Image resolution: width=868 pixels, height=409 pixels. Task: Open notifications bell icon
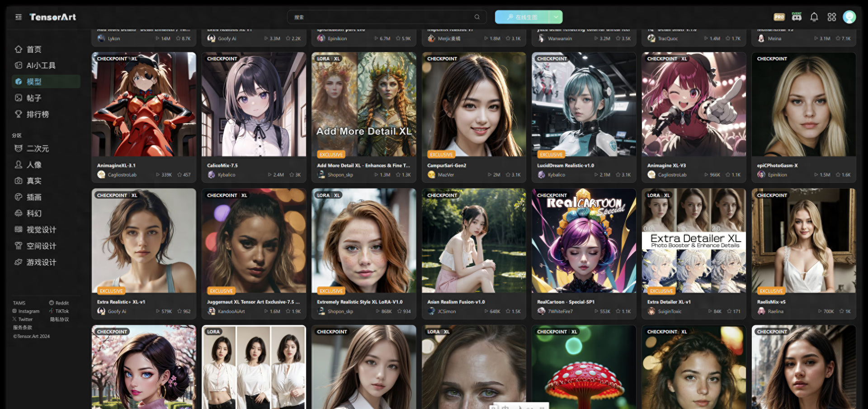click(x=814, y=17)
